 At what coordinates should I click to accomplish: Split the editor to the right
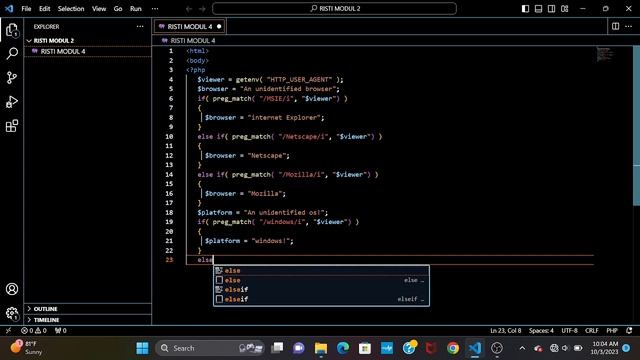pyautogui.click(x=616, y=26)
